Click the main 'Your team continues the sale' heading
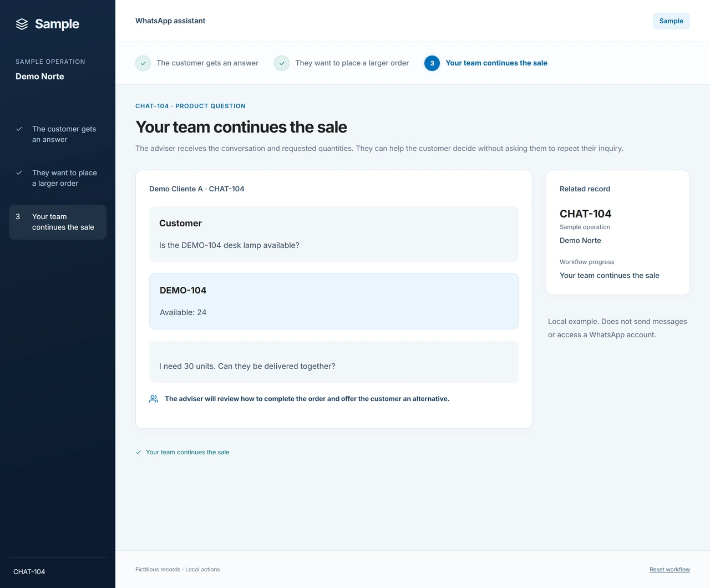This screenshot has width=710, height=588. (241, 127)
